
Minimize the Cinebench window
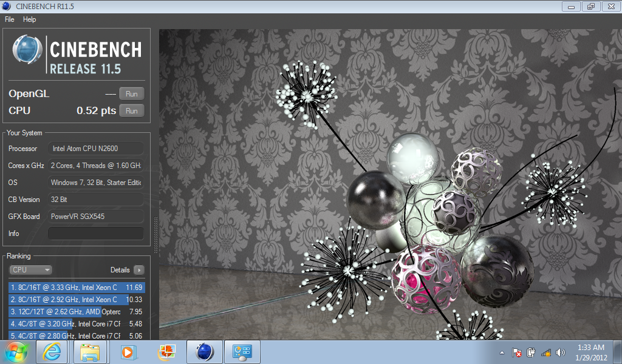[x=571, y=6]
